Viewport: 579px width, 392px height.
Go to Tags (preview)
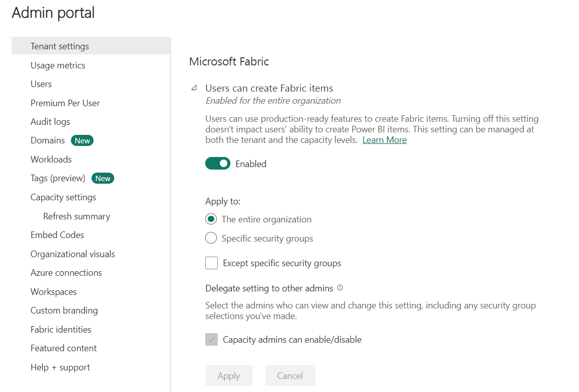58,179
